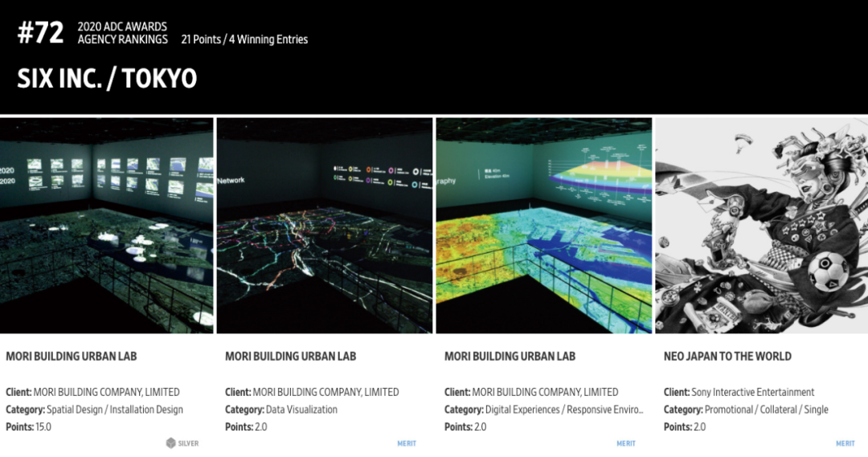Click the silver cube award icon
The height and width of the screenshot is (457, 868).
171,443
